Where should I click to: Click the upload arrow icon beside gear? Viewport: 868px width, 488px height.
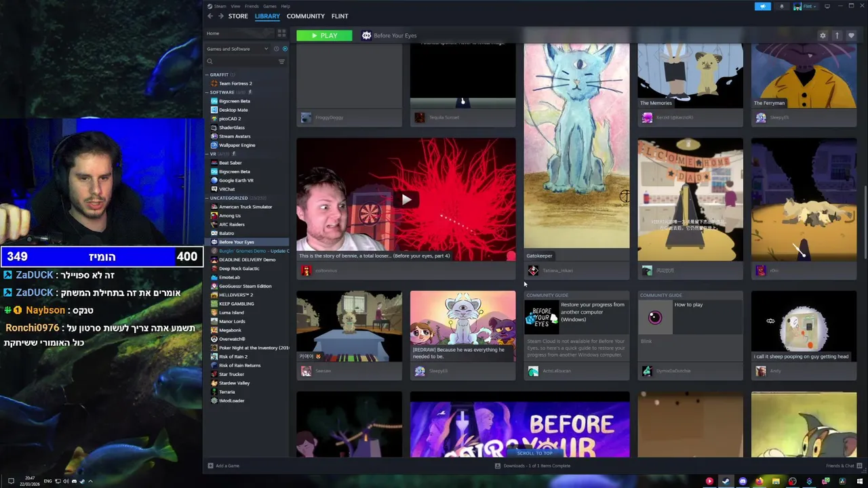coord(837,35)
